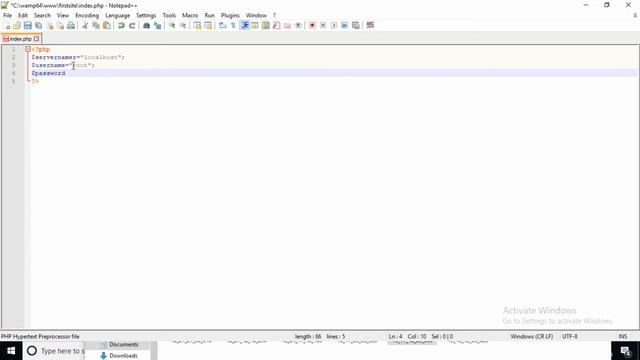640x360 pixels.
Task: Click the Playback macro icon
Action: pyautogui.click(x=334, y=25)
